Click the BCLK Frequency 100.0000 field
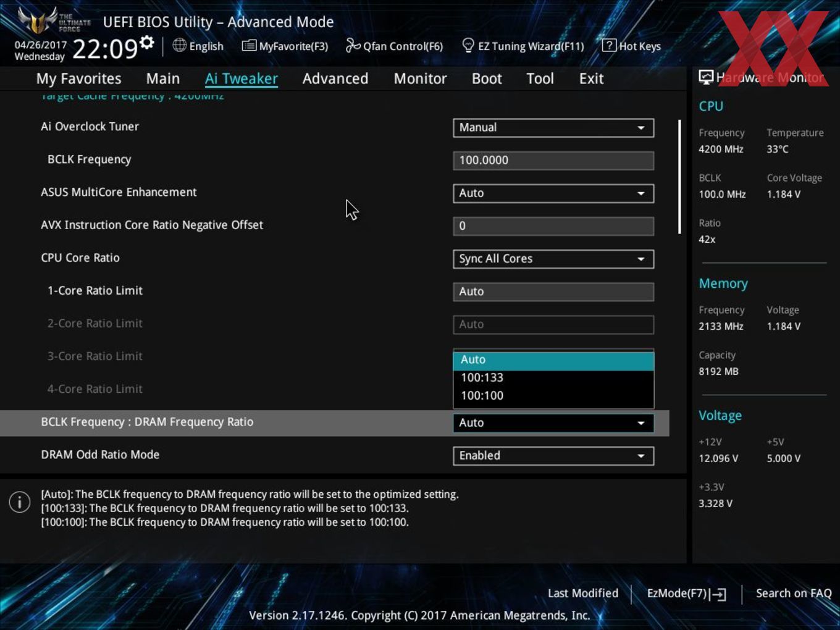Viewport: 840px width, 630px height. 553,161
